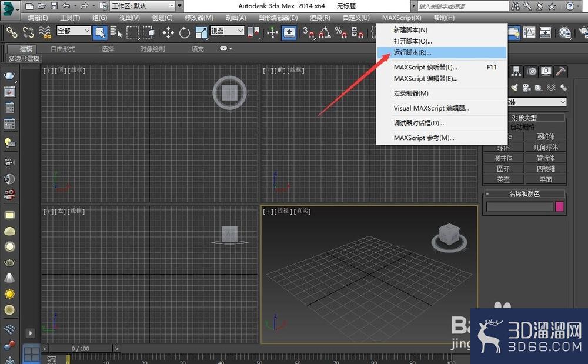588x364 pixels.
Task: Select the Select and Scale tool
Action: click(x=201, y=32)
